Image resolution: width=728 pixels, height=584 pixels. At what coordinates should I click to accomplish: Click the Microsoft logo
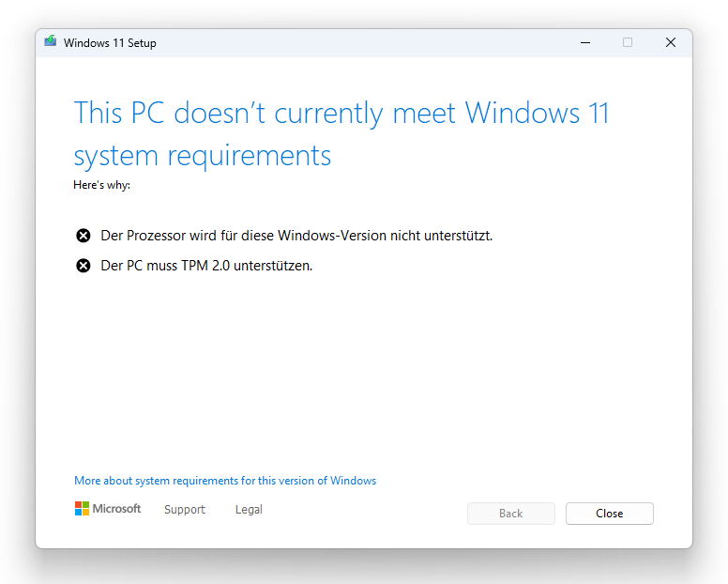pos(108,509)
